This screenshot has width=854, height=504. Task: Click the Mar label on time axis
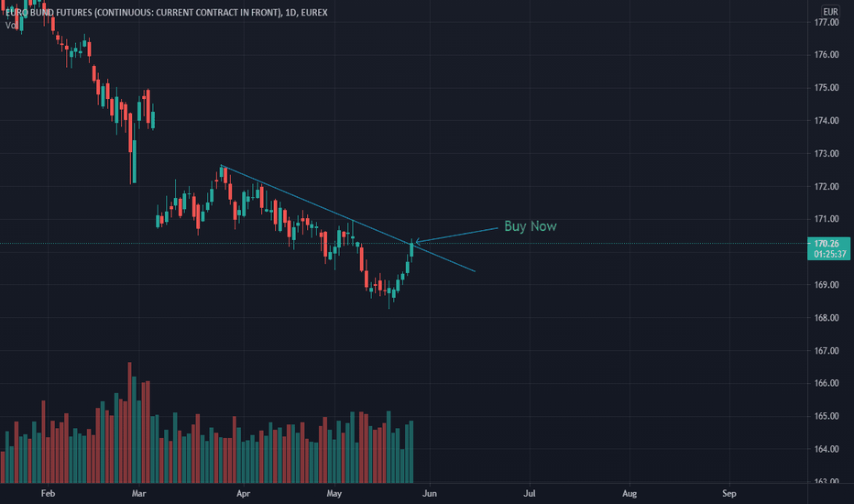click(x=139, y=494)
